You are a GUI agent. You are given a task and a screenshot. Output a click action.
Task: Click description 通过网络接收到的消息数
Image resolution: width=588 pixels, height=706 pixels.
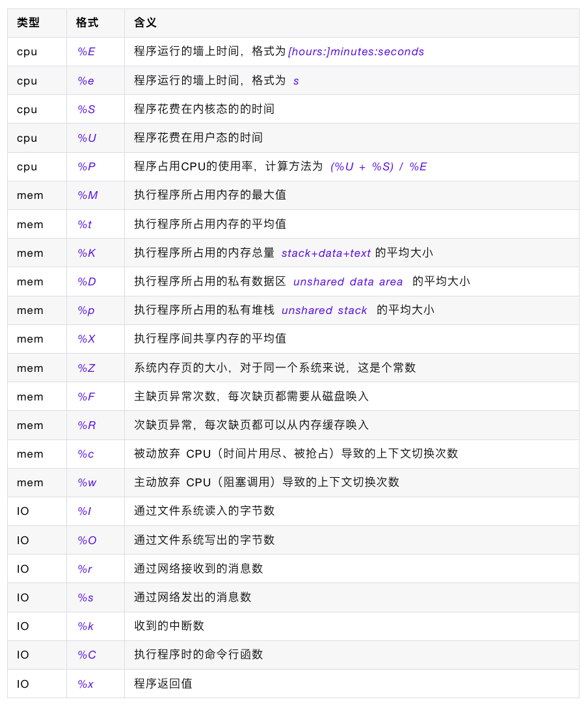pos(198,569)
